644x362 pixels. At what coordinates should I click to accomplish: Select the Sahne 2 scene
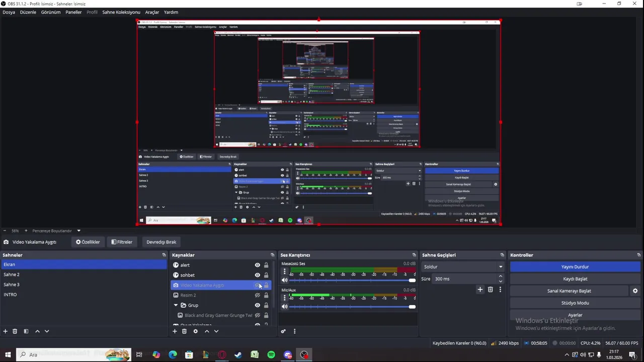[84, 275]
